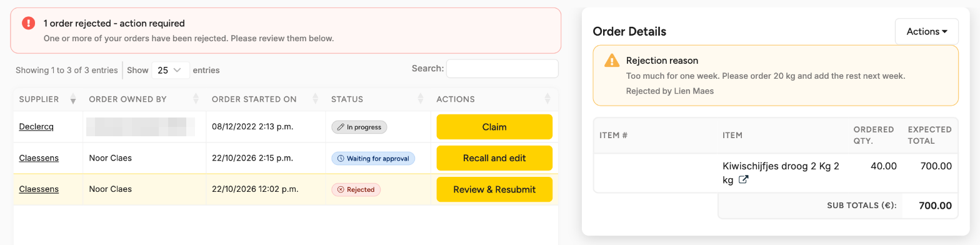Click the Supplier column sort arrows

[x=73, y=99]
